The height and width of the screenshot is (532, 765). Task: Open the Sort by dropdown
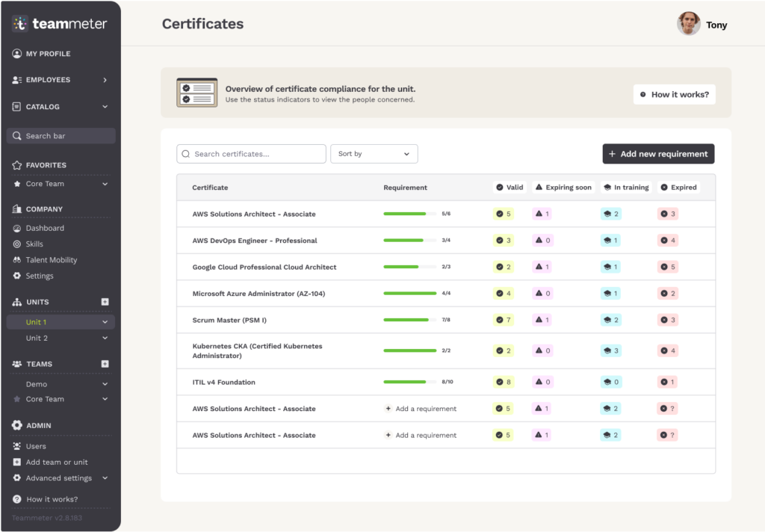pyautogui.click(x=374, y=154)
